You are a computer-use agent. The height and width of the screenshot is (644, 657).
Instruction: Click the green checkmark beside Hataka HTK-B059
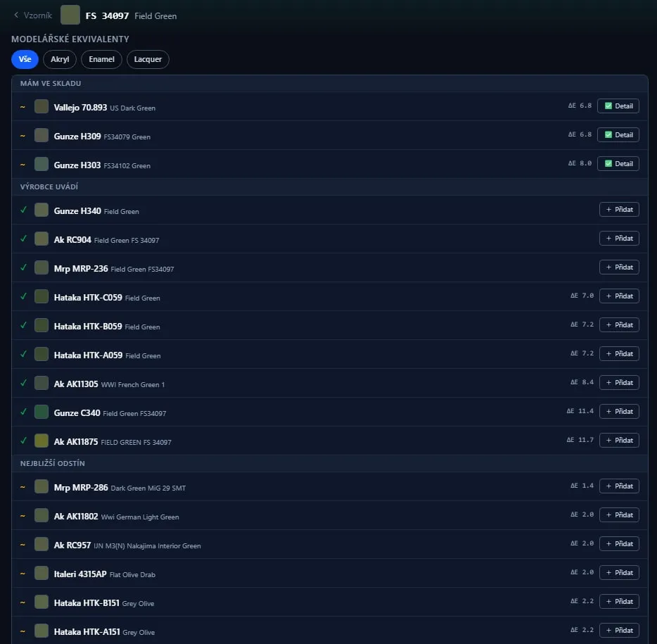(x=23, y=325)
